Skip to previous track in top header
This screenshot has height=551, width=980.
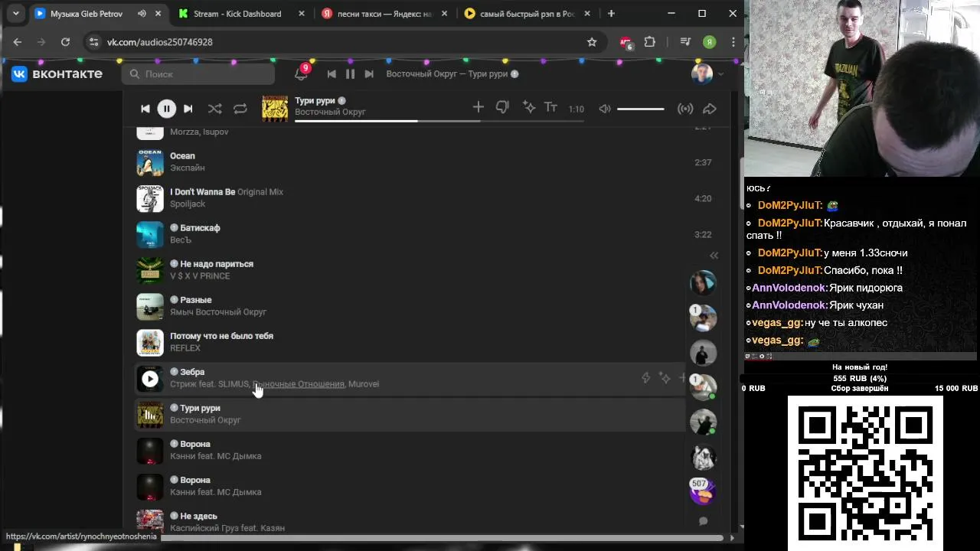tap(332, 73)
